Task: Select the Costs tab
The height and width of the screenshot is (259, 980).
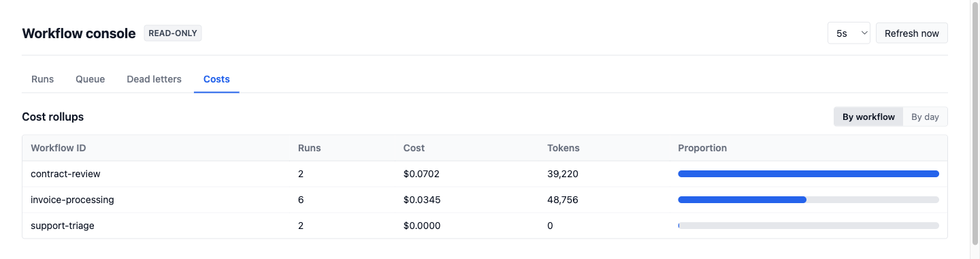Action: click(216, 79)
